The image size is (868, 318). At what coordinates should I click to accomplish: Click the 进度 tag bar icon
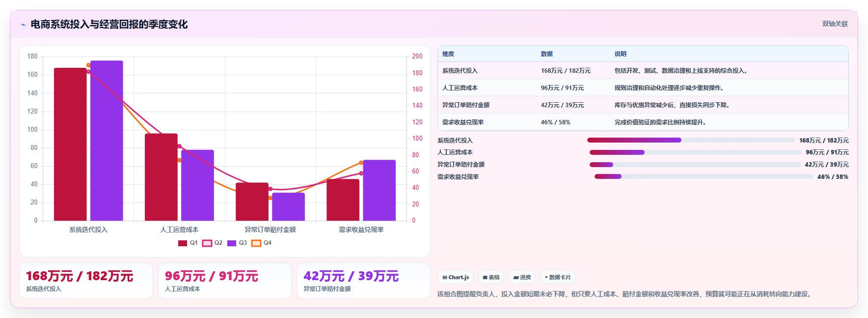pyautogui.click(x=516, y=278)
